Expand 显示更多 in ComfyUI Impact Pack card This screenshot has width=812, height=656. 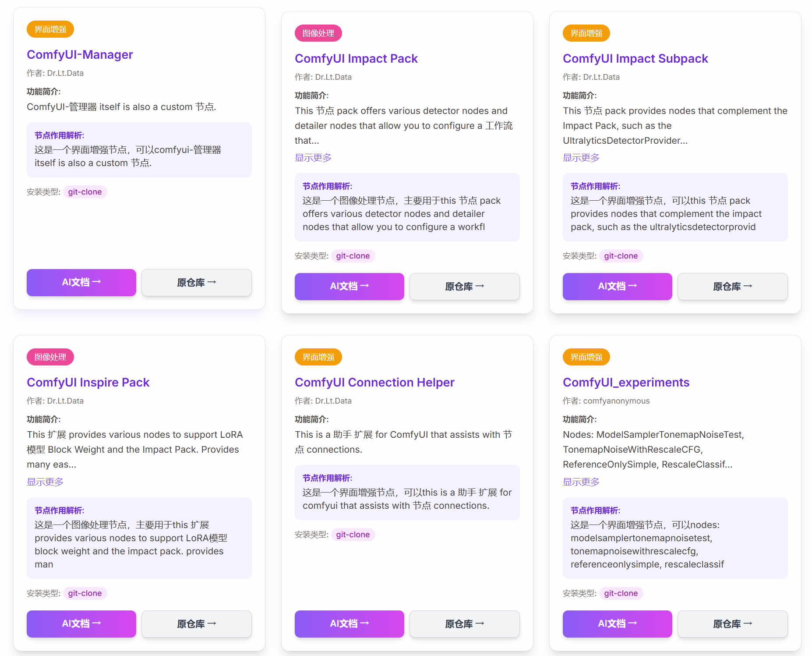point(313,158)
